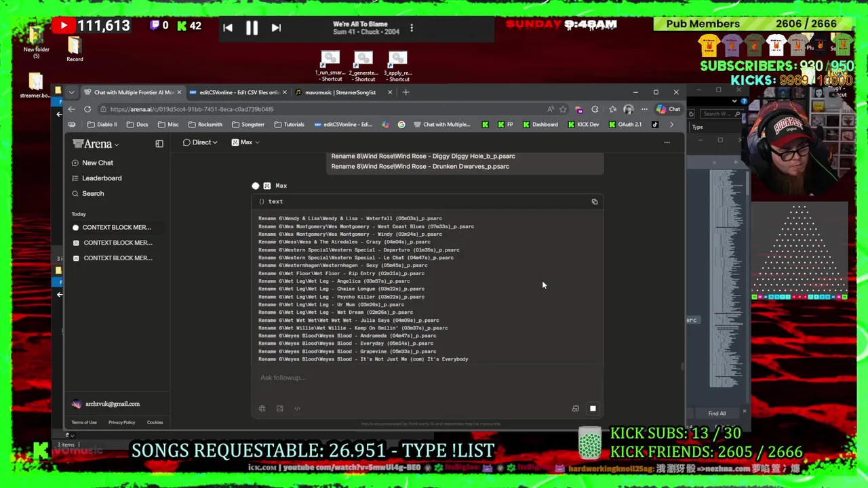Open the KICK Dev bookmark
The width and height of the screenshot is (868, 488).
coord(583,125)
